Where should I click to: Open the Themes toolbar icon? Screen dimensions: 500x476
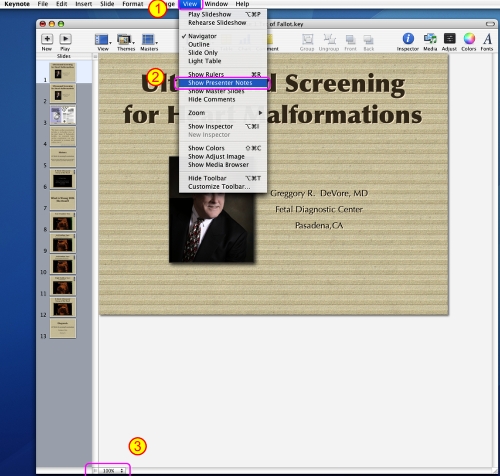point(125,39)
